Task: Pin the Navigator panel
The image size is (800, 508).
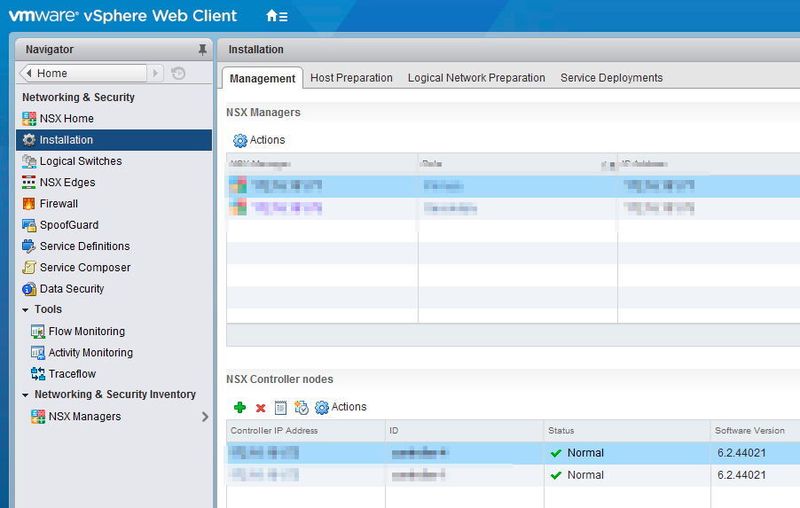Action: (203, 49)
